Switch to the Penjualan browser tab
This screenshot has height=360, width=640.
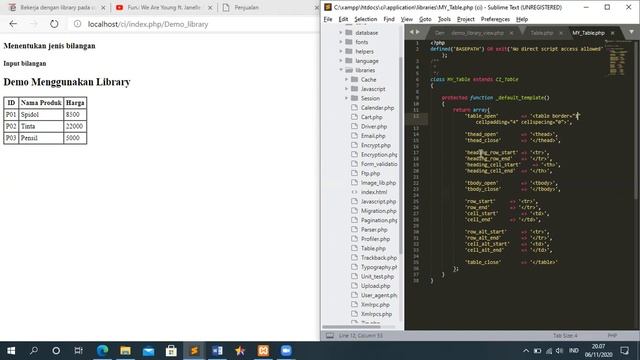pos(246,7)
